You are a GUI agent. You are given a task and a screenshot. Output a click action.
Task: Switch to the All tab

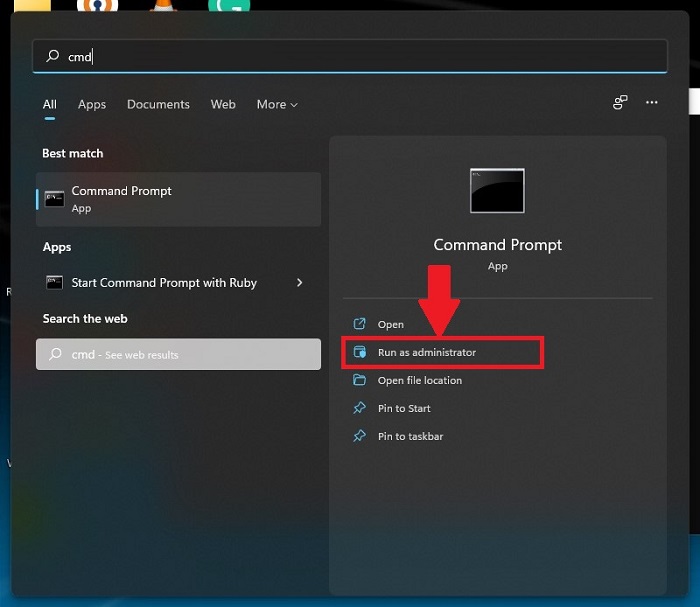50,104
